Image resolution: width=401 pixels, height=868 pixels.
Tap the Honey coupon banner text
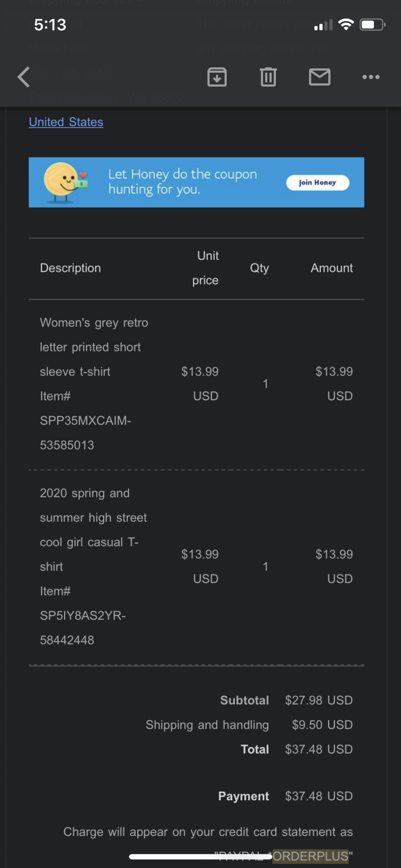(183, 181)
